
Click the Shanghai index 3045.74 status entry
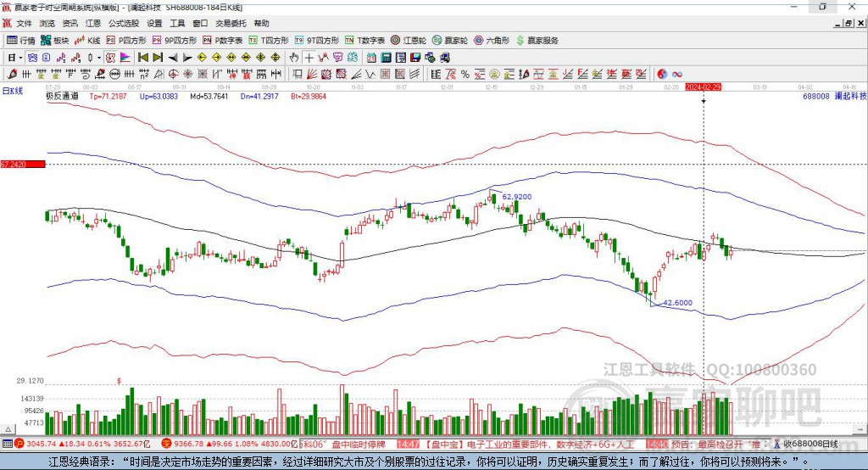tap(82, 444)
